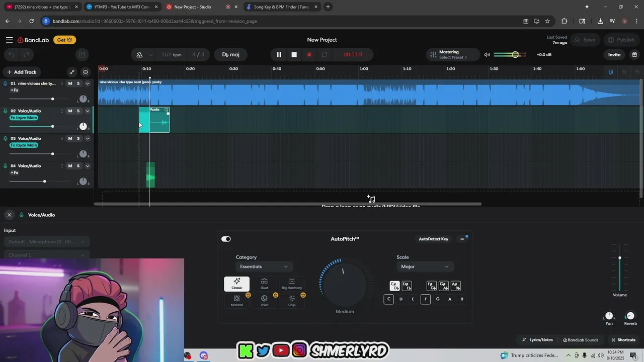Image resolution: width=644 pixels, height=362 pixels.
Task: Open BandLab Sounds panel
Action: [581, 340]
